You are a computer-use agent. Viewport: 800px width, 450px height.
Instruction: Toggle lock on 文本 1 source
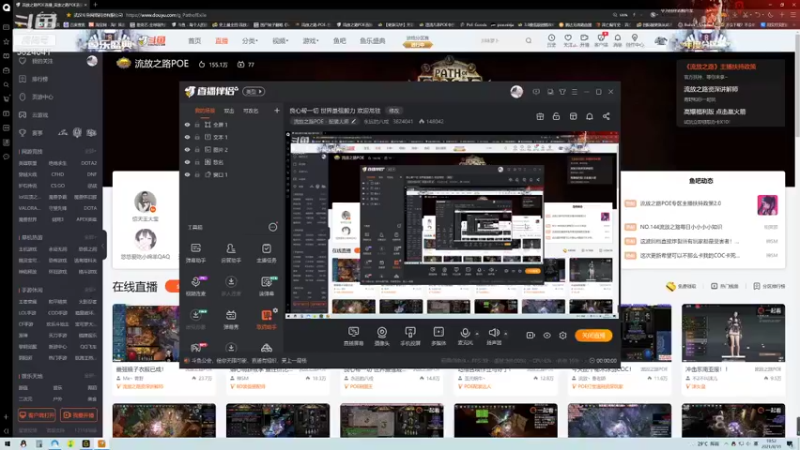tap(197, 137)
